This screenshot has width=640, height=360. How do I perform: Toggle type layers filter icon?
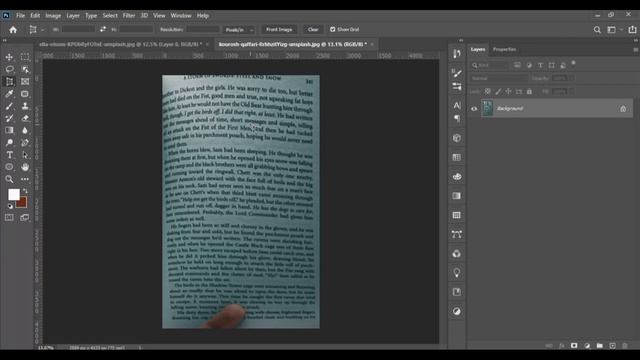(x=540, y=65)
